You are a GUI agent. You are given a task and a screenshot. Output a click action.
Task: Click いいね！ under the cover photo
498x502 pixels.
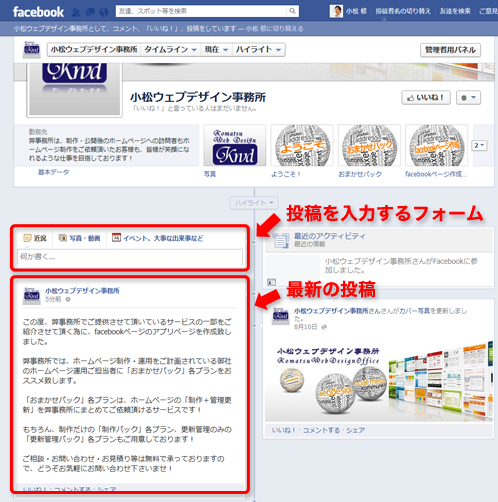(284, 430)
